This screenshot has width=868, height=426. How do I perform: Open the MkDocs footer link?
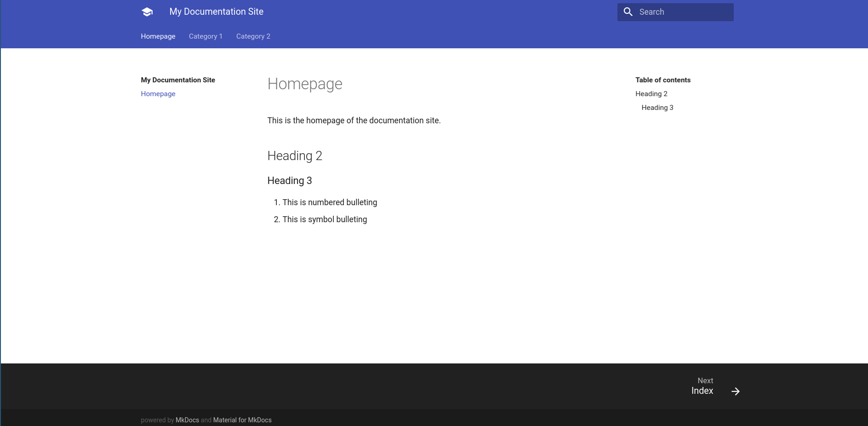click(x=187, y=420)
